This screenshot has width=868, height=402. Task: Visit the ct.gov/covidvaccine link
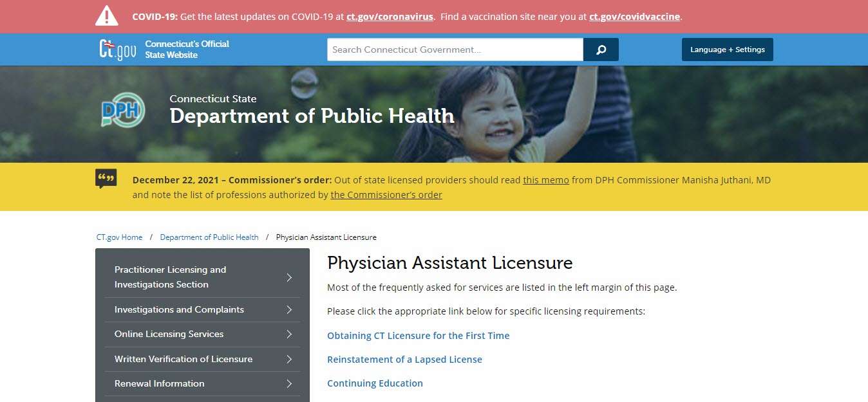pyautogui.click(x=634, y=17)
